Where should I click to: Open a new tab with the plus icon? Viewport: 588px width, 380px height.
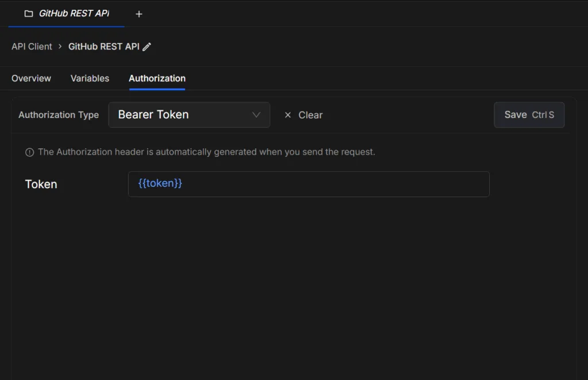[x=139, y=14]
